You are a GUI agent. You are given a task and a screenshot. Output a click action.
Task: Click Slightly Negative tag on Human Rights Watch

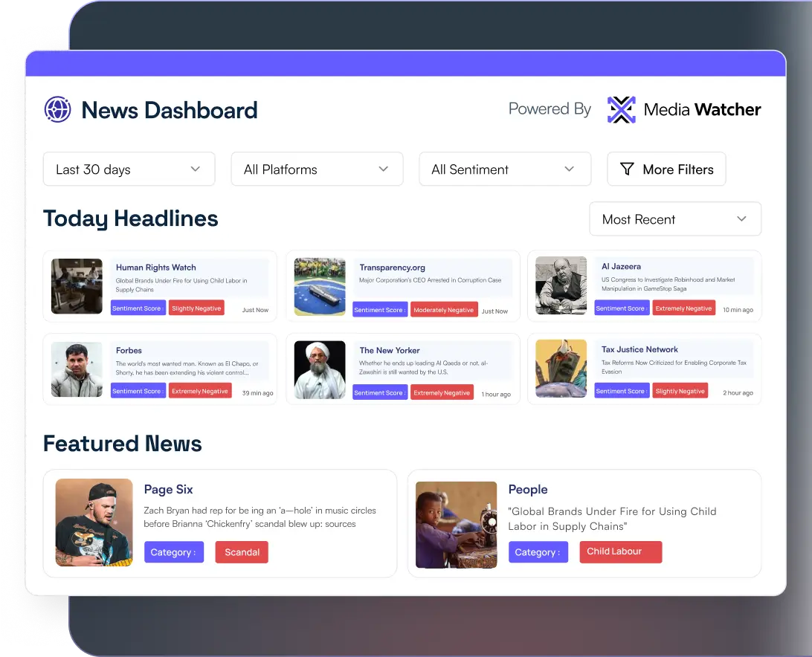(x=196, y=308)
